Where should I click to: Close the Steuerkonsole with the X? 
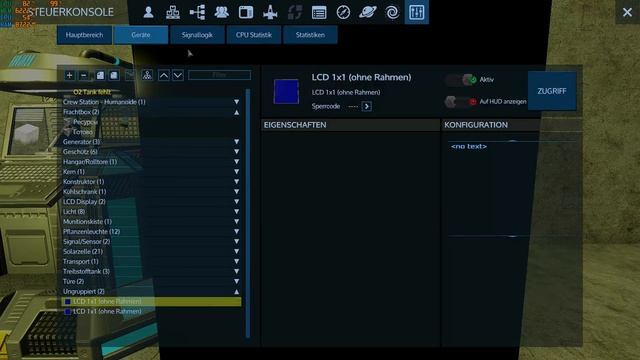pyautogui.click(x=627, y=12)
